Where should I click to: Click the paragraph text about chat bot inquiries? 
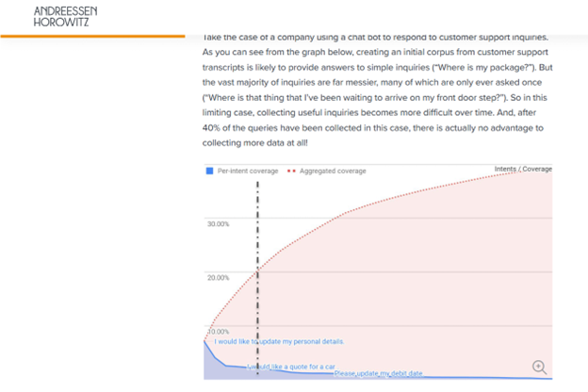377,90
